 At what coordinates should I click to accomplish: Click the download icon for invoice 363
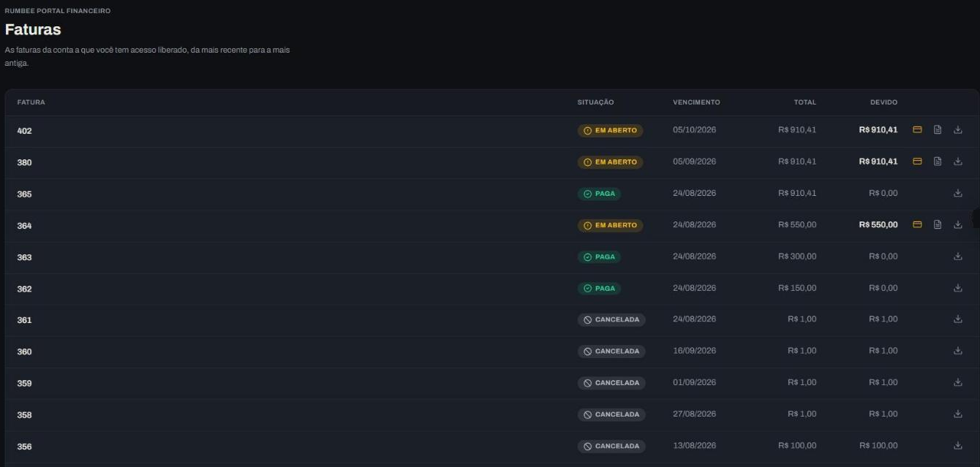958,257
